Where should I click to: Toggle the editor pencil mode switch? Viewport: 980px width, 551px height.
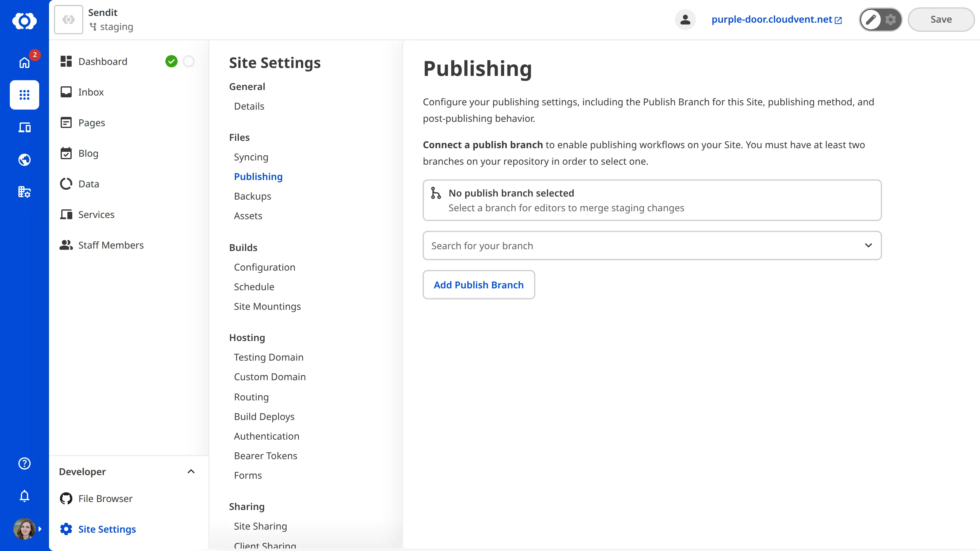(870, 19)
